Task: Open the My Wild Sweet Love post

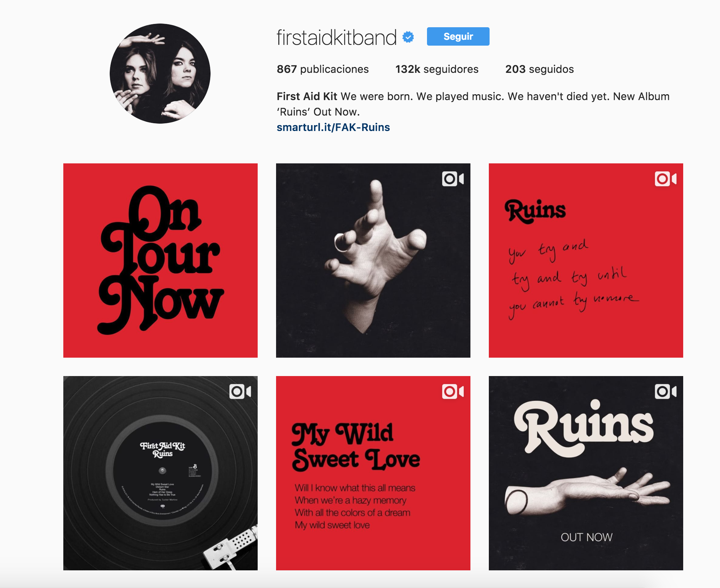Action: pyautogui.click(x=373, y=473)
